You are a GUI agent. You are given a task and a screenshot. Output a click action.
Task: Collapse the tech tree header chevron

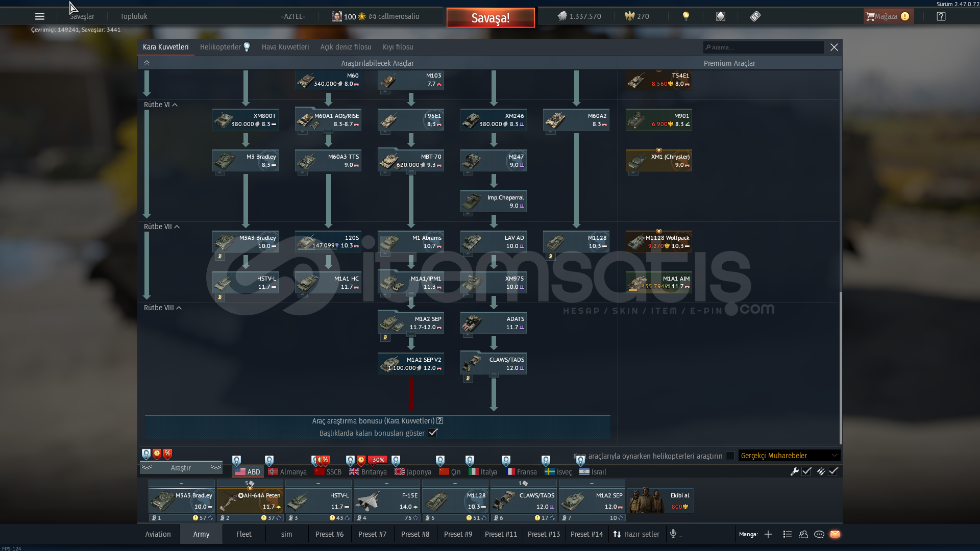coord(146,63)
